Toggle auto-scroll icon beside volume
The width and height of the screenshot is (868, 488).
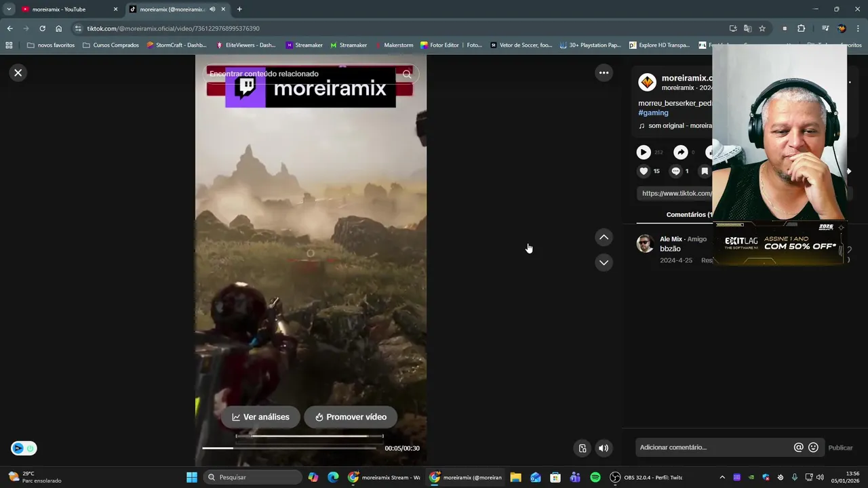583,448
